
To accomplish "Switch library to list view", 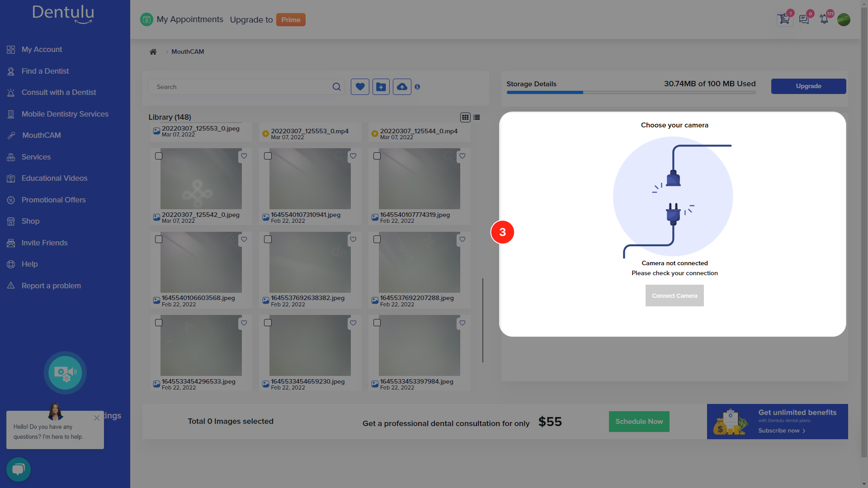I will click(x=476, y=117).
